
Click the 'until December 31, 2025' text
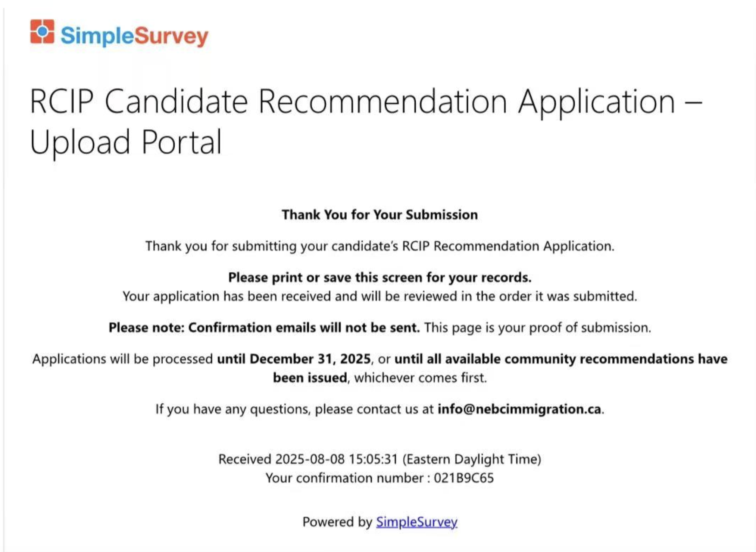click(294, 358)
